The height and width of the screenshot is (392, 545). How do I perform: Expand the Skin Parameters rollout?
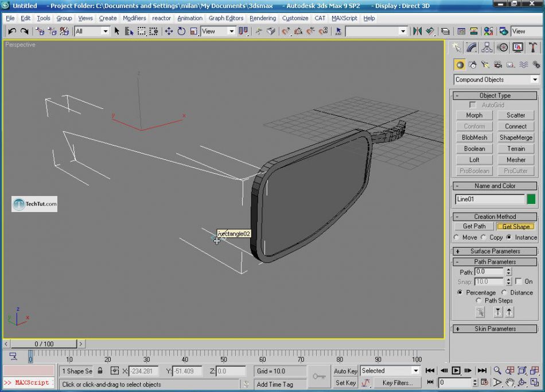[495, 328]
